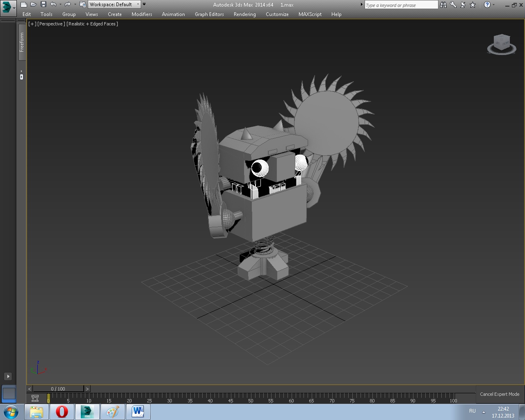Open Windows Explorer from the taskbar

pyautogui.click(x=36, y=412)
